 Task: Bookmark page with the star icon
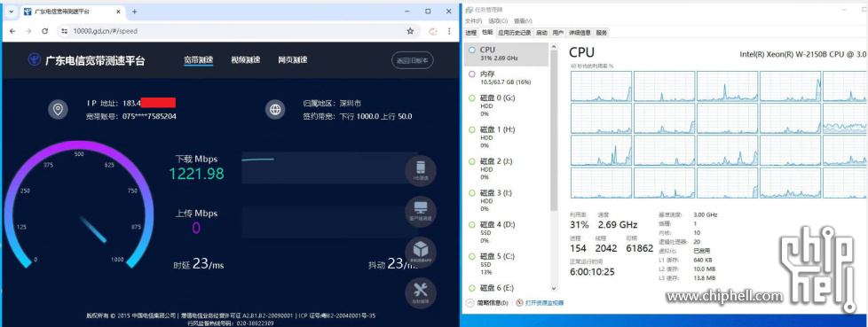pyautogui.click(x=410, y=32)
